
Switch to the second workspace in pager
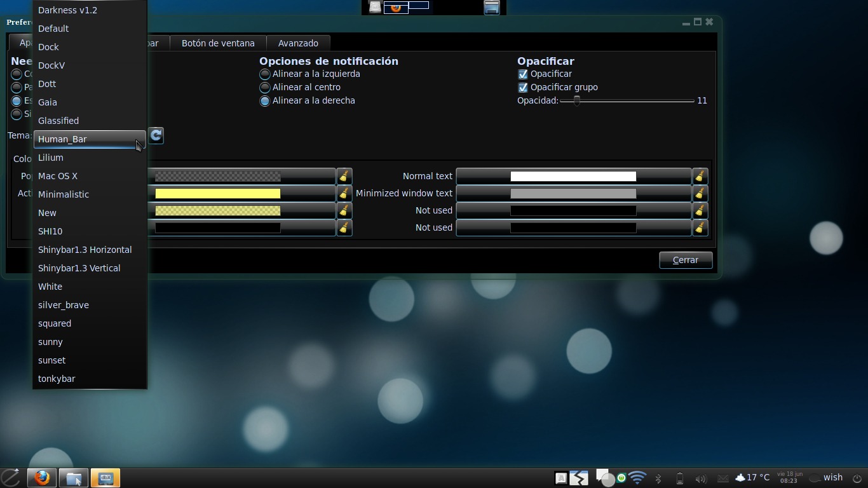tap(419, 5)
